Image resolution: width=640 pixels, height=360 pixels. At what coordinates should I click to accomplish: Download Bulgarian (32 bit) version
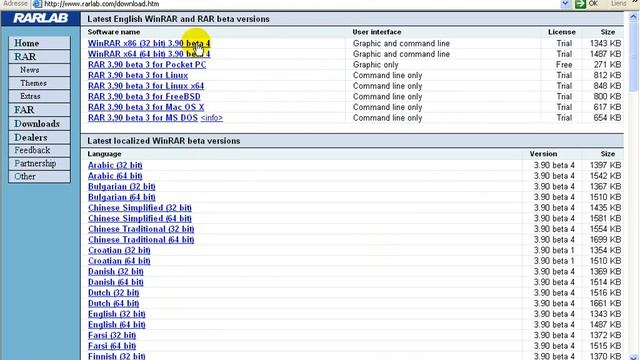coord(122,187)
